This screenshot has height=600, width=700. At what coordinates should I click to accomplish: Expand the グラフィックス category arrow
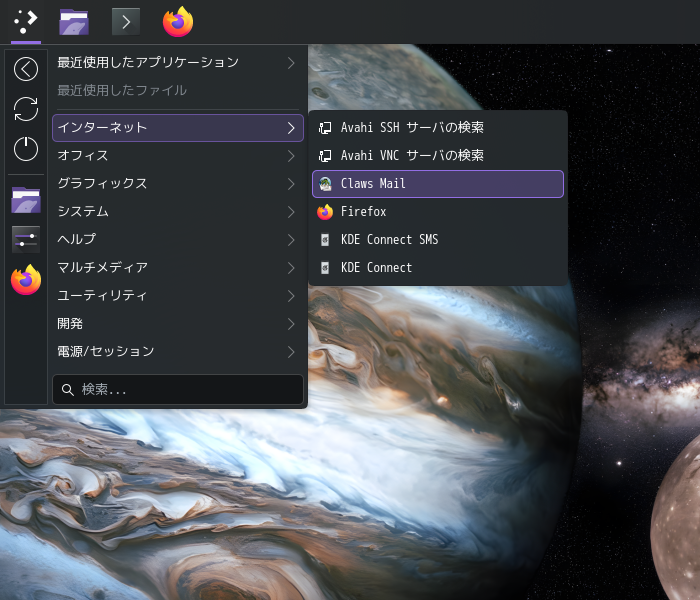291,184
